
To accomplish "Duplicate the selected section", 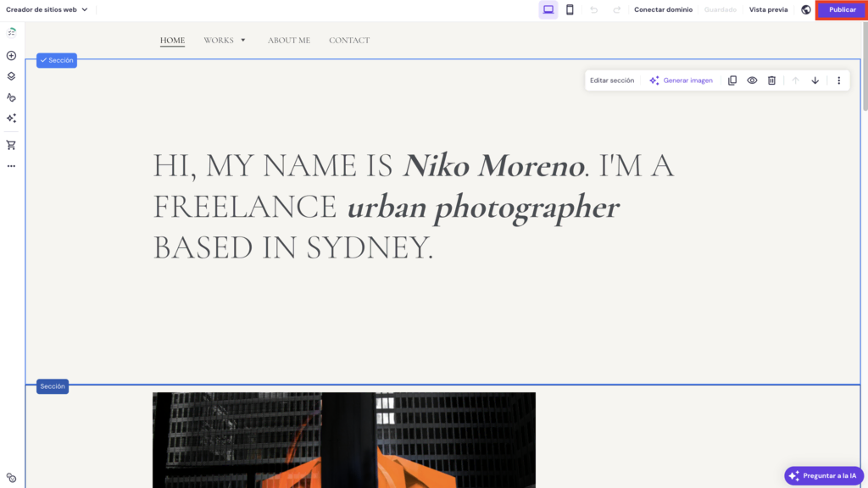I will tap(732, 80).
